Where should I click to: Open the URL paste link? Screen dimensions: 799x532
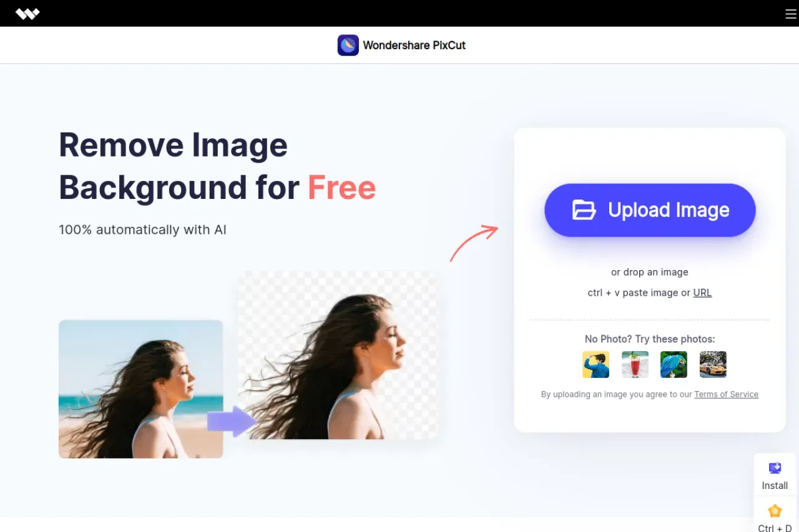(x=702, y=293)
